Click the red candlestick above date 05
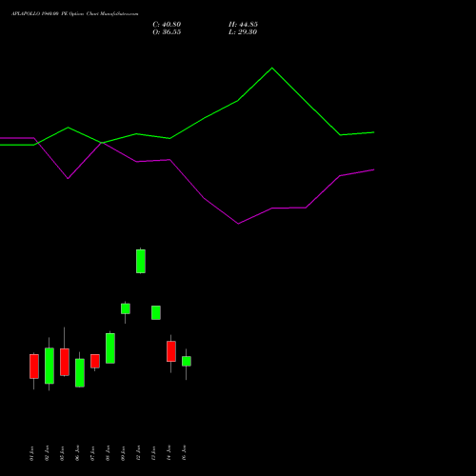The width and height of the screenshot is (476, 476). [65, 362]
